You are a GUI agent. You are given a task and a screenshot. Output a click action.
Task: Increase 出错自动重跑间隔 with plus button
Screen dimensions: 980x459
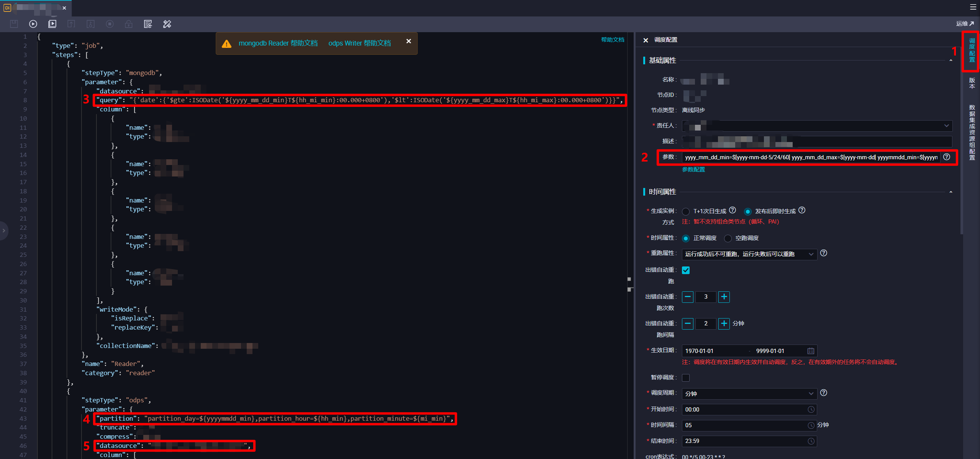coord(724,323)
